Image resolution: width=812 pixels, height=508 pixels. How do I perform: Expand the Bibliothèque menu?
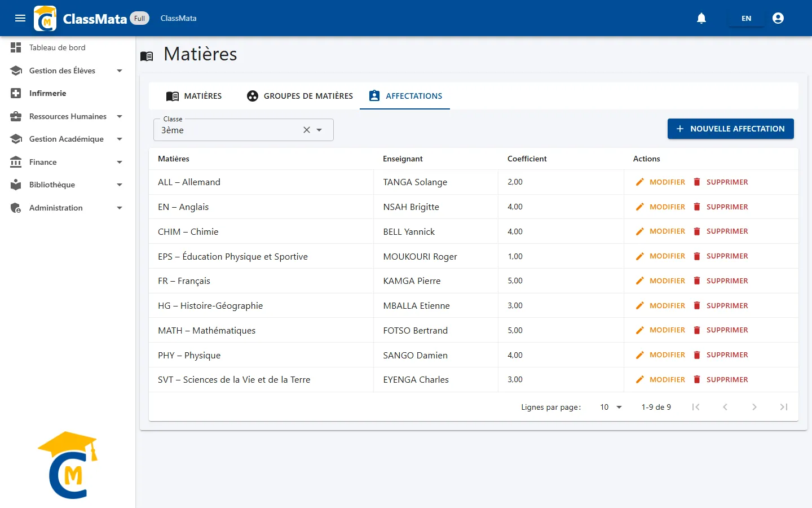click(x=68, y=185)
